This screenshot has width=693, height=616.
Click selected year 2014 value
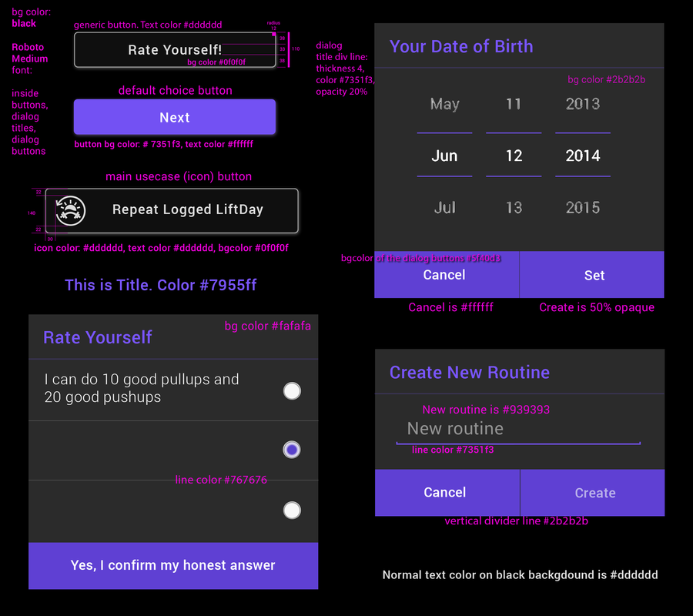point(583,156)
